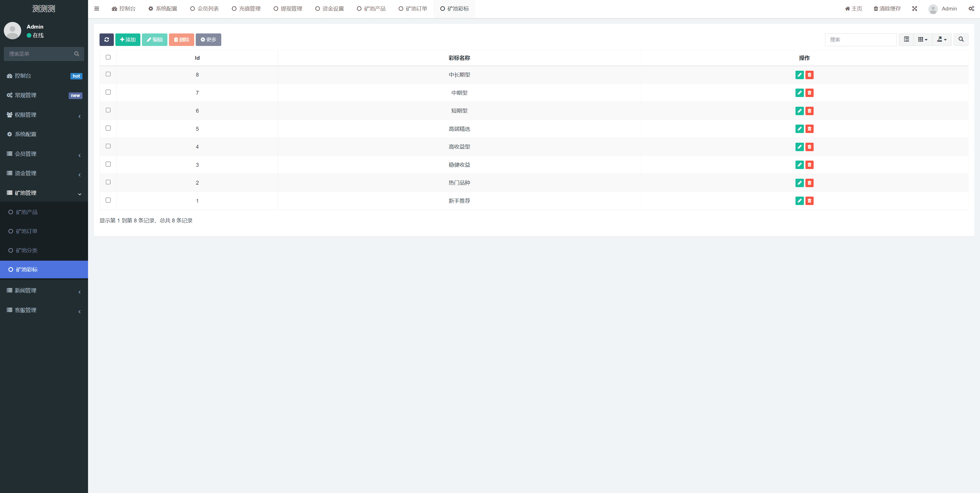The width and height of the screenshot is (980, 493).
Task: Enter fullscreen with the expand icon
Action: click(914, 9)
